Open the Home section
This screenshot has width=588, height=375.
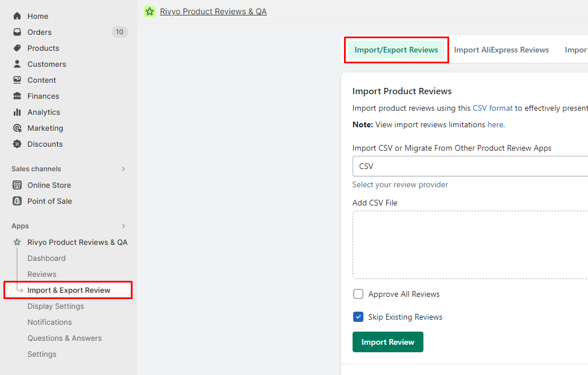[35, 16]
